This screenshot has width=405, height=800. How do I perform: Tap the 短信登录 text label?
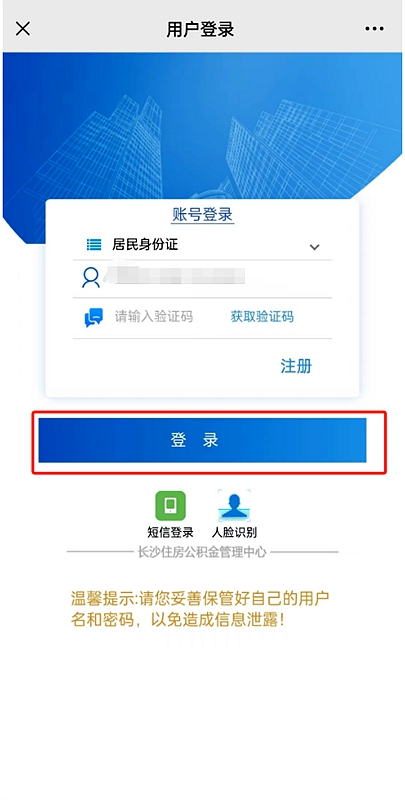coord(170,533)
